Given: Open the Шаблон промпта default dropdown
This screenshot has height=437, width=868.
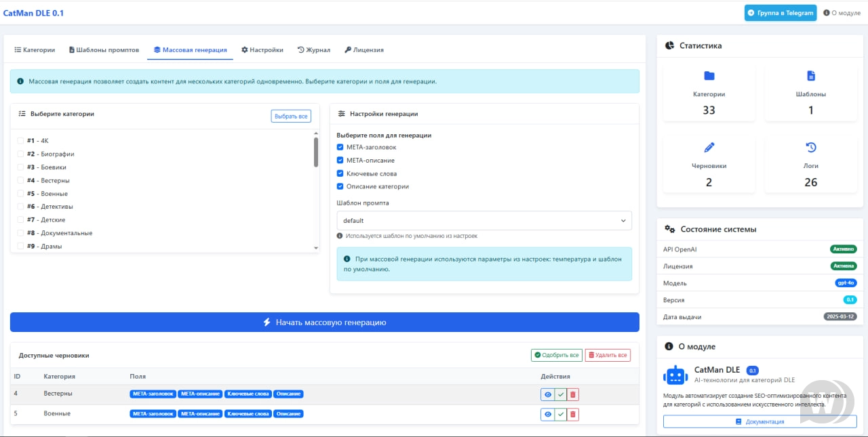Looking at the screenshot, I should [x=484, y=221].
